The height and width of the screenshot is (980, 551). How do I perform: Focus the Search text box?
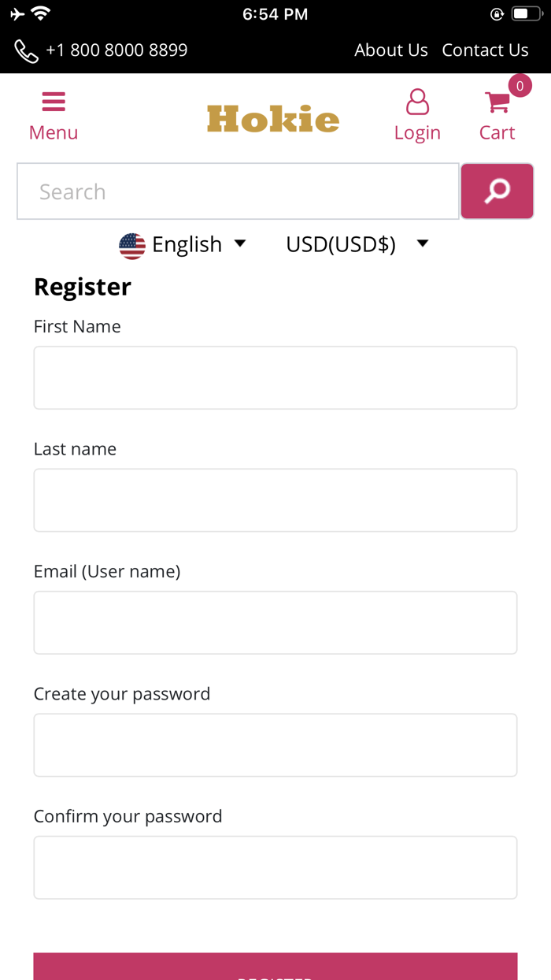(238, 191)
